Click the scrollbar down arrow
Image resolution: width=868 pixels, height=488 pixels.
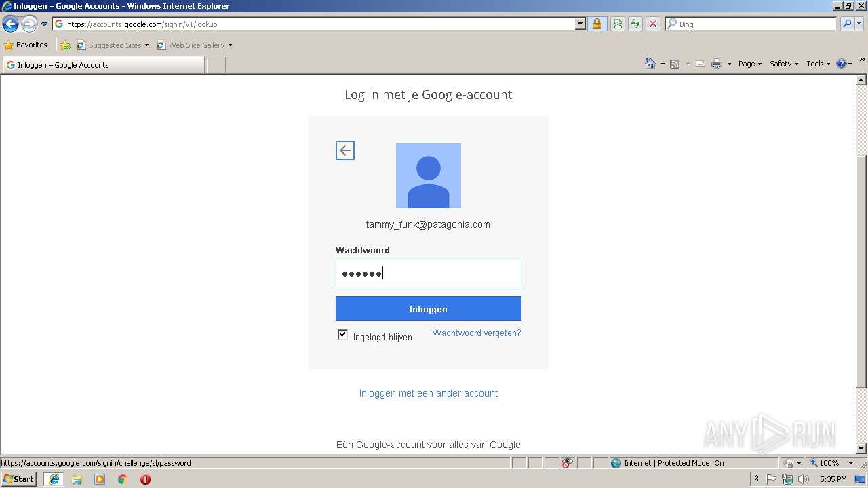pos(861,449)
